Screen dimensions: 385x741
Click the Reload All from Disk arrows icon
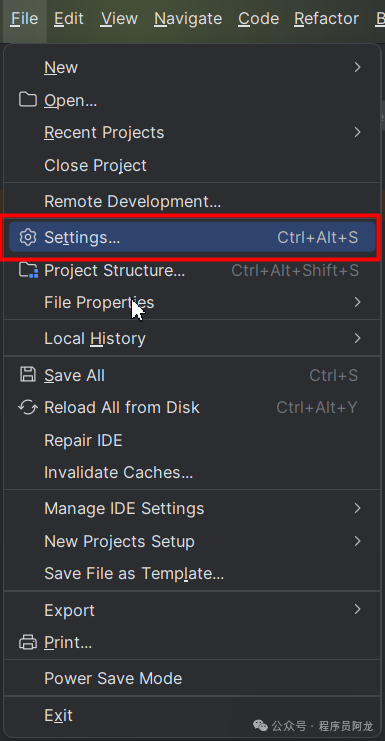[x=28, y=407]
